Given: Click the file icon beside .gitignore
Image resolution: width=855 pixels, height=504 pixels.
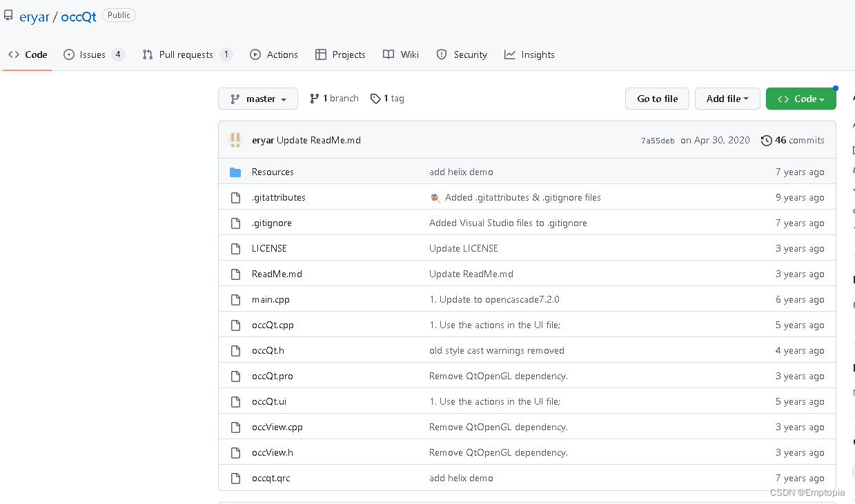Looking at the screenshot, I should click(235, 223).
